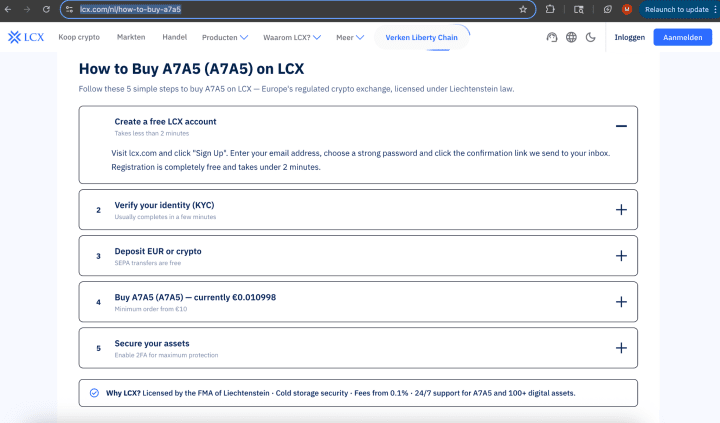Click Relaunch to update button
Screen dimensions: 720x423
(x=676, y=9)
